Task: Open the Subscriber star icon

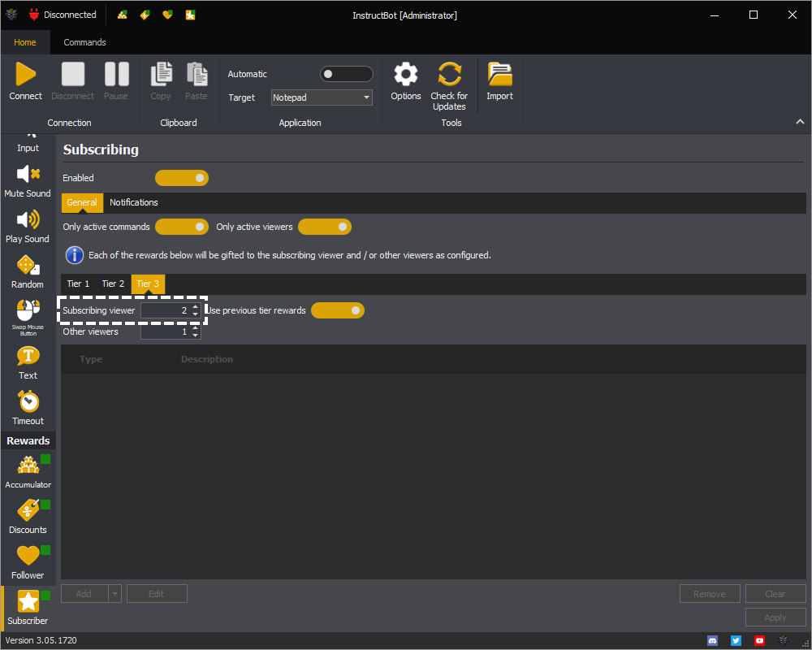Action: pos(28,601)
